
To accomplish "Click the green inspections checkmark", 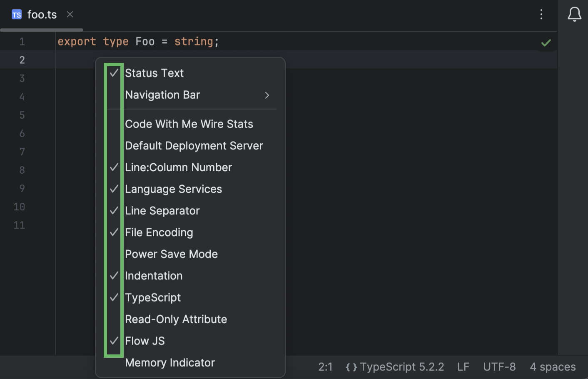I will pos(546,42).
